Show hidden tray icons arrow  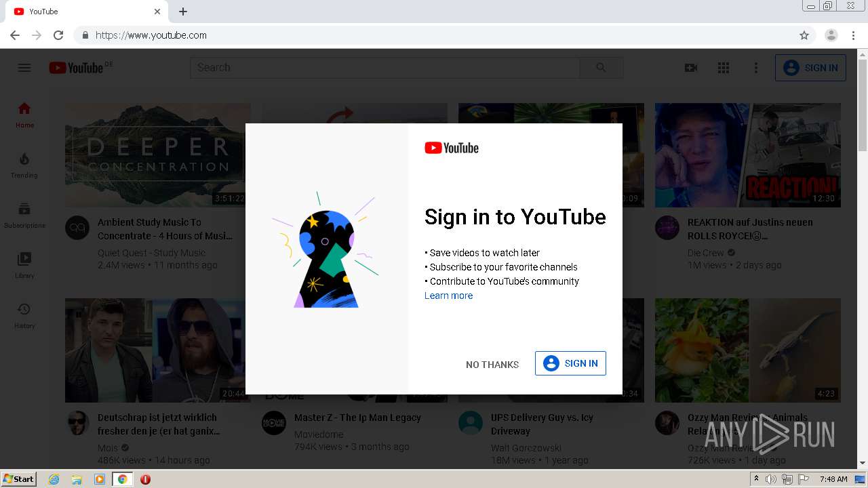(x=756, y=479)
